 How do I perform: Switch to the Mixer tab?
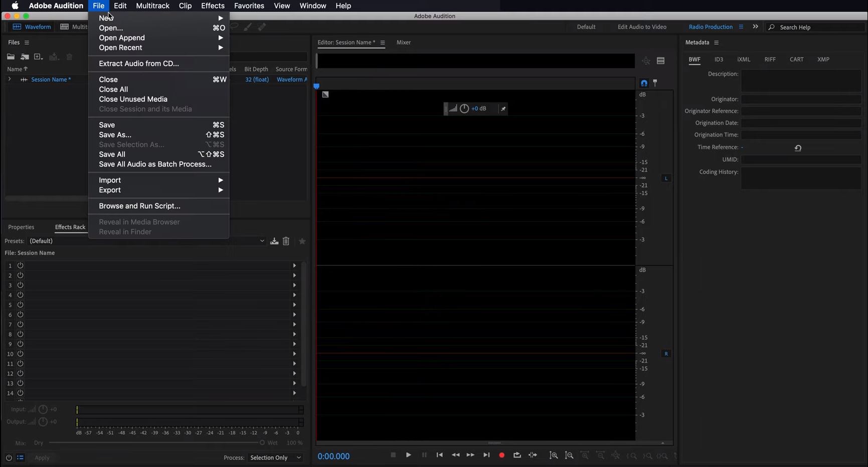point(403,43)
